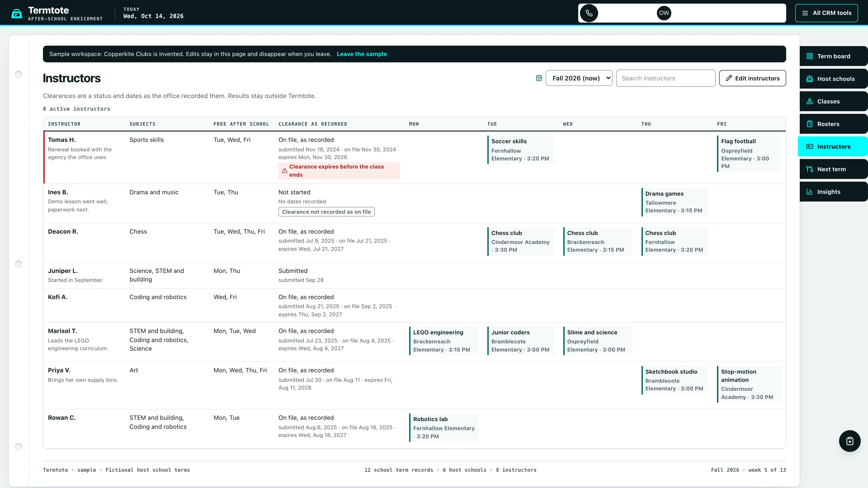Open the OW user avatar
This screenshot has height=488, width=868.
(664, 13)
